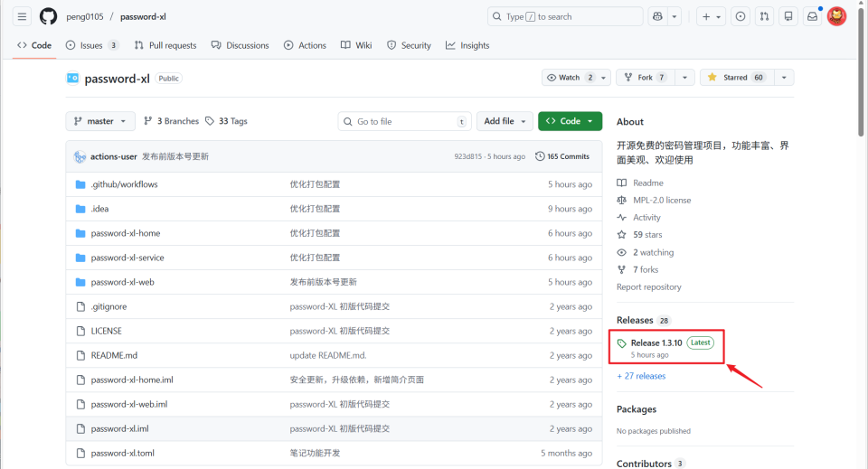View the 165 Commits history
Image resolution: width=868 pixels, height=469 pixels.
point(562,156)
